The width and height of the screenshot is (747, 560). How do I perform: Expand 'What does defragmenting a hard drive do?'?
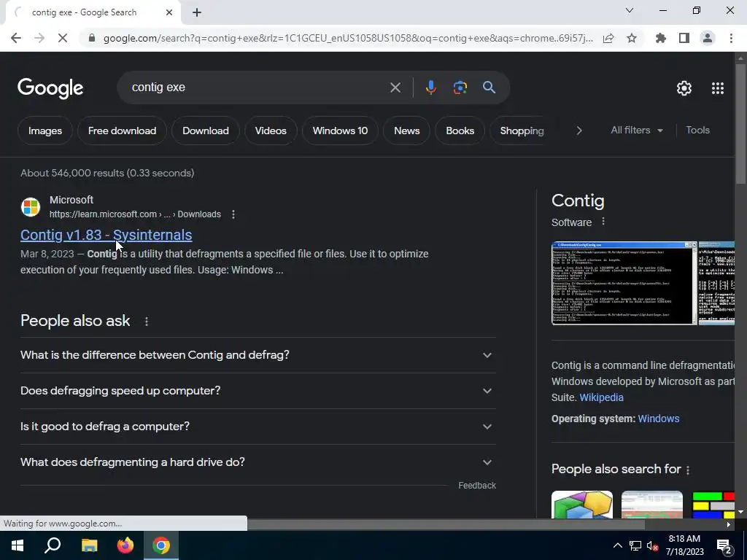(x=258, y=462)
